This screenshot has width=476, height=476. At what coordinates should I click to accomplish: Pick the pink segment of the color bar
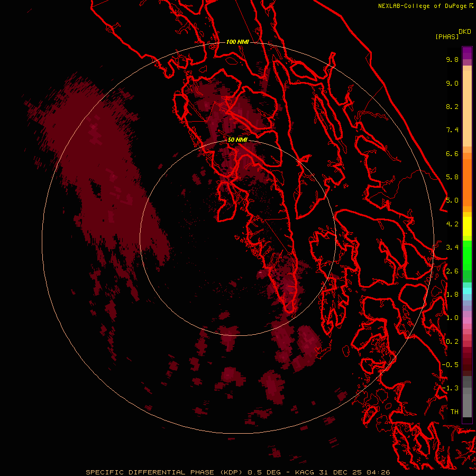tap(467, 321)
